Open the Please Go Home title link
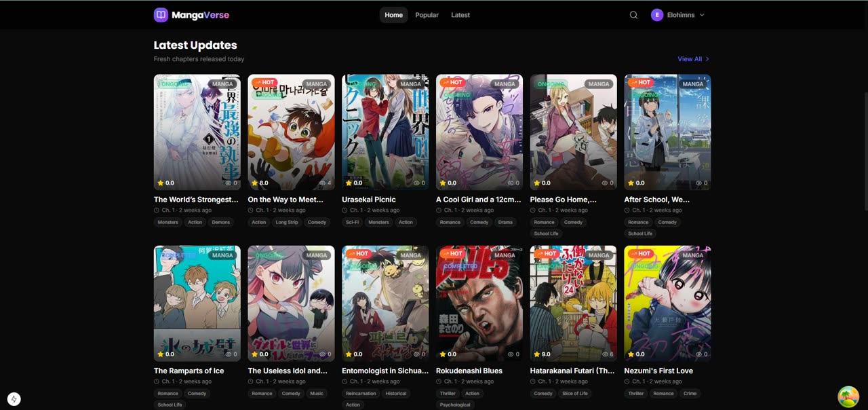 [564, 200]
